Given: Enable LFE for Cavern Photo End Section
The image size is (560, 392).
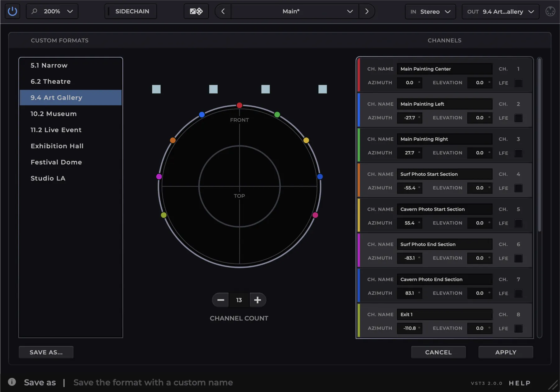Looking at the screenshot, I should click(518, 293).
